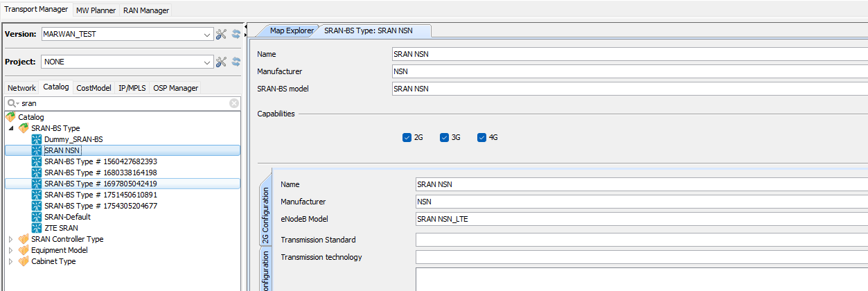The width and height of the screenshot is (868, 291).
Task: Click the tools icon beside the Version dropdown
Action: tap(222, 34)
